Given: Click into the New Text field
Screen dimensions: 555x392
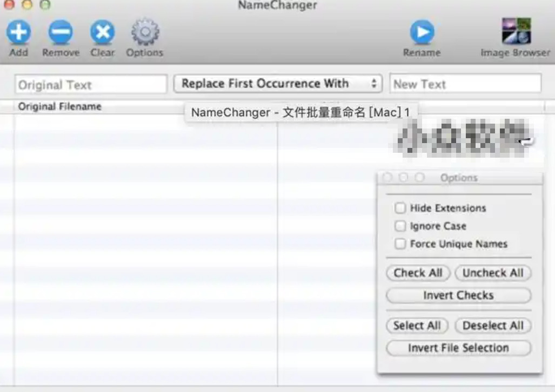Looking at the screenshot, I should 465,84.
